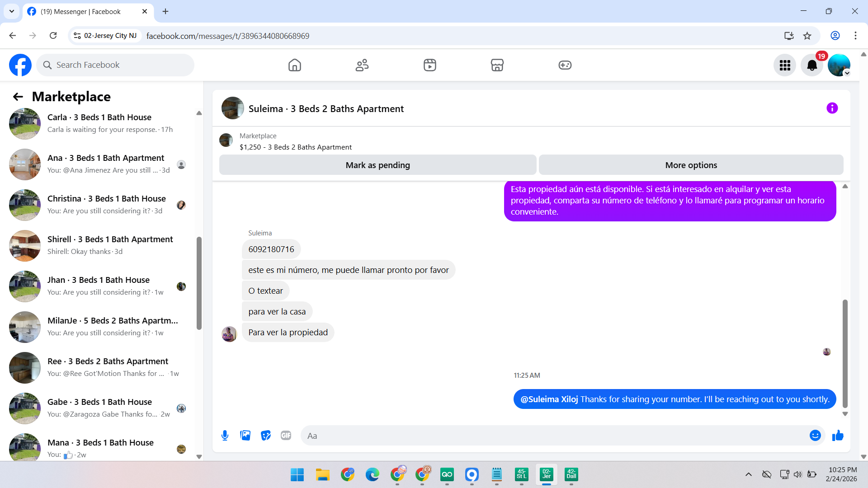
Task: Click the More options button
Action: point(691,165)
